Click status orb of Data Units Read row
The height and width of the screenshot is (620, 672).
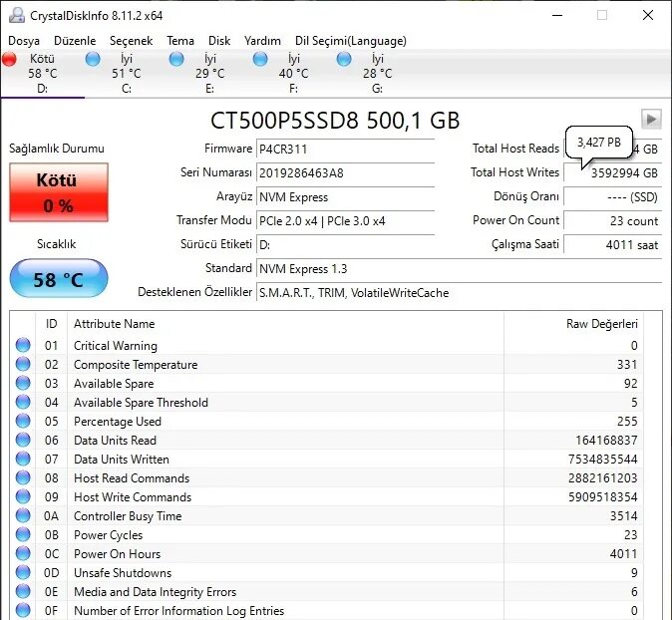pyautogui.click(x=23, y=440)
